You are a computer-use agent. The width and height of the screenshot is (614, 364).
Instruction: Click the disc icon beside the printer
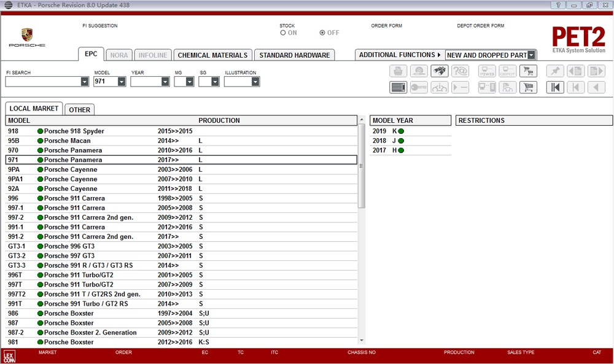pos(419,71)
